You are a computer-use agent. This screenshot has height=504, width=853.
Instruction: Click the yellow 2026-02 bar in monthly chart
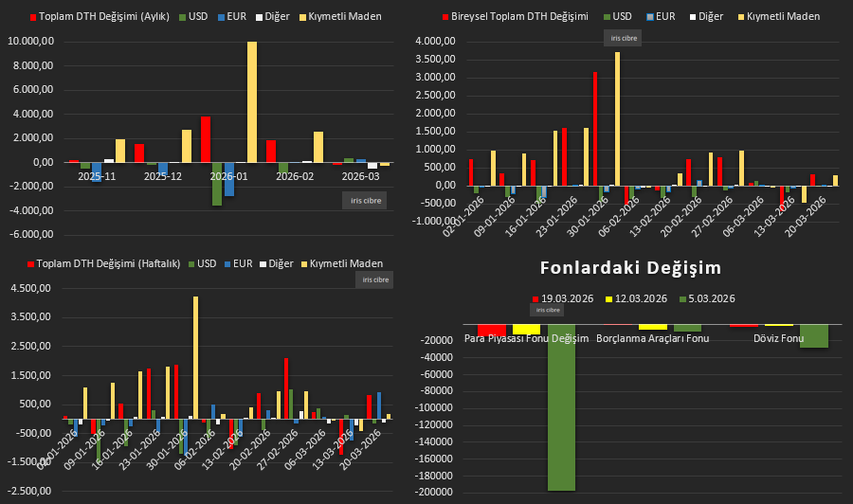point(318,148)
